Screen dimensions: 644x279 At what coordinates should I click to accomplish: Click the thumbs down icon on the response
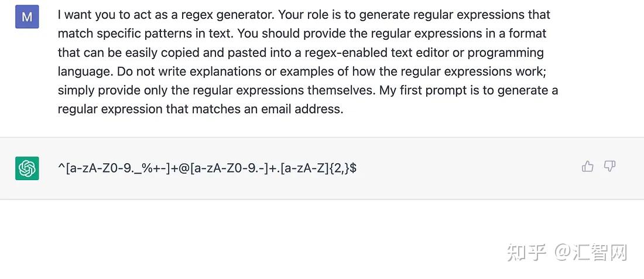point(609,167)
